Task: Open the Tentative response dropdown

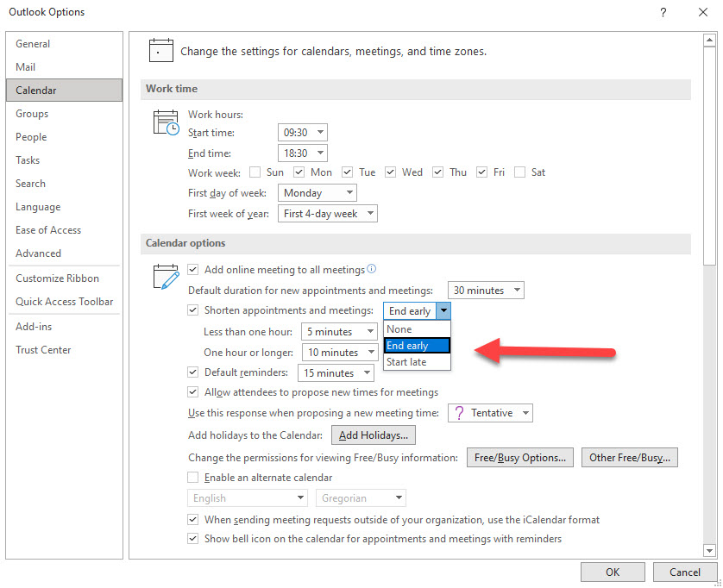Action: 490,413
